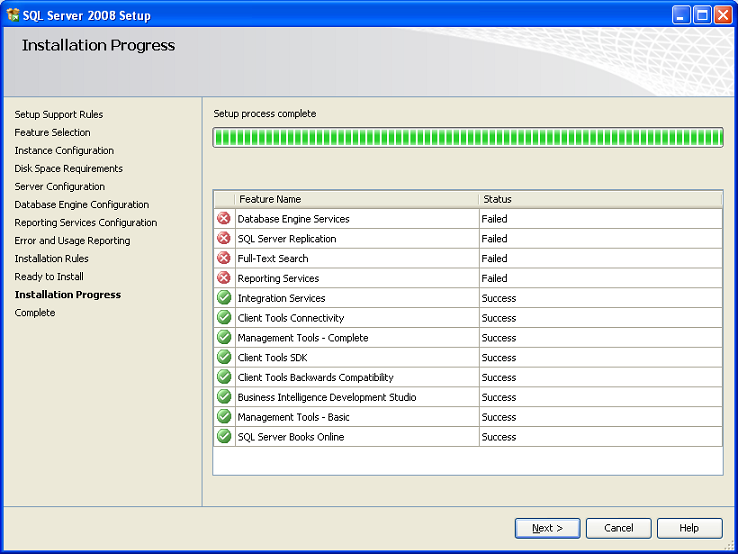Select Business Intelligence Development Studio feature name
738x554 pixels.
327,397
